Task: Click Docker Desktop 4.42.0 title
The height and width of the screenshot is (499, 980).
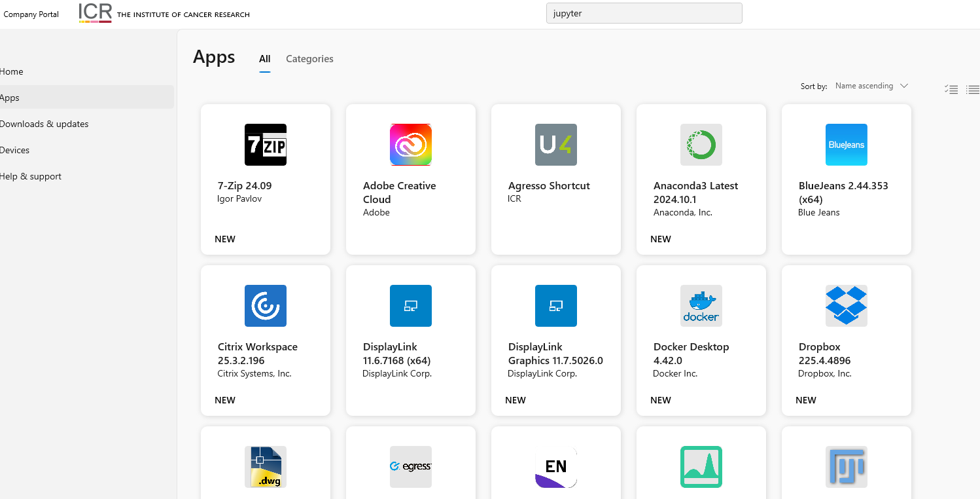Action: click(x=691, y=354)
